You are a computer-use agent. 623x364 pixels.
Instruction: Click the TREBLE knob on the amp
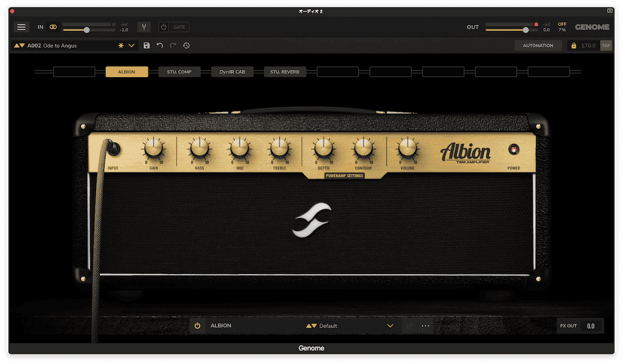coord(279,148)
